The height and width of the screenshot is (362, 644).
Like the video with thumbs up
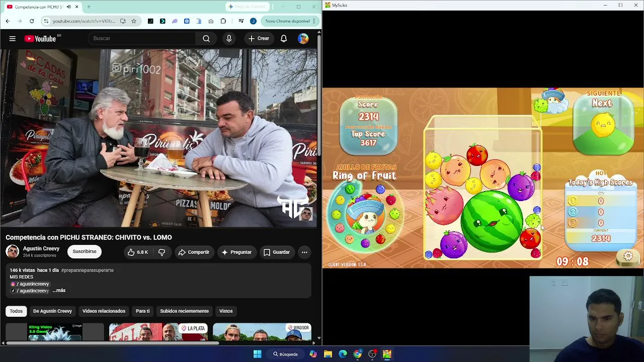pyautogui.click(x=138, y=252)
